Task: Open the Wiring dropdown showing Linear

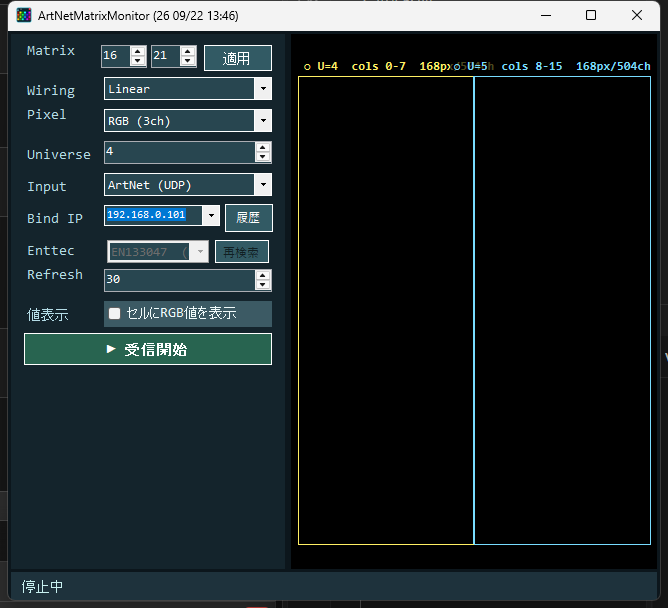Action: (x=188, y=89)
